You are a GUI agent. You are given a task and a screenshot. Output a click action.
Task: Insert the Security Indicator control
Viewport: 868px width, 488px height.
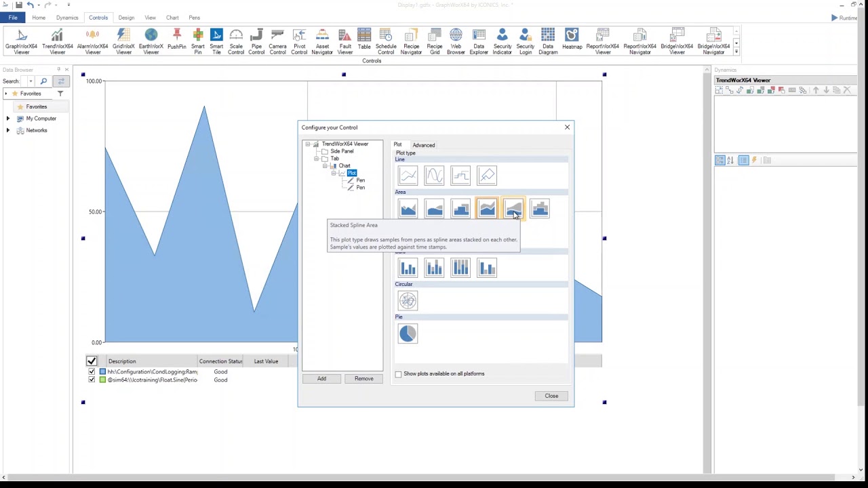pyautogui.click(x=502, y=41)
